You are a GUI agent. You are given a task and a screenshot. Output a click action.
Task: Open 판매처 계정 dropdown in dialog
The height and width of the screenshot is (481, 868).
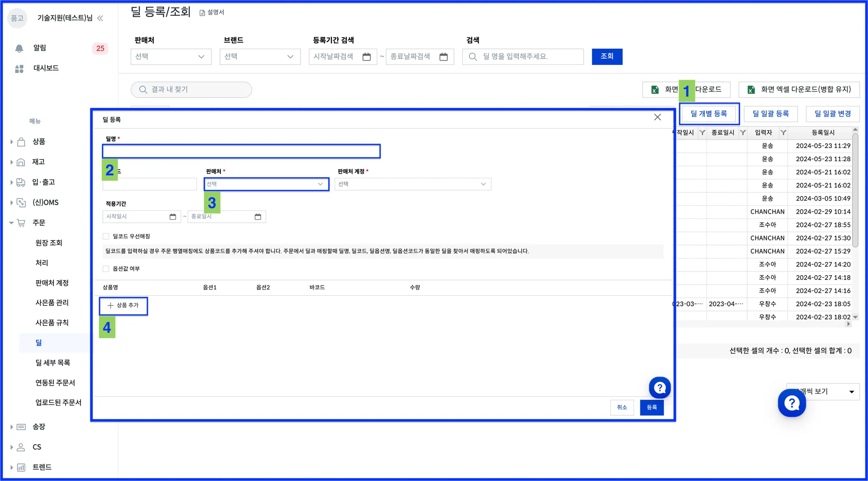coord(412,184)
